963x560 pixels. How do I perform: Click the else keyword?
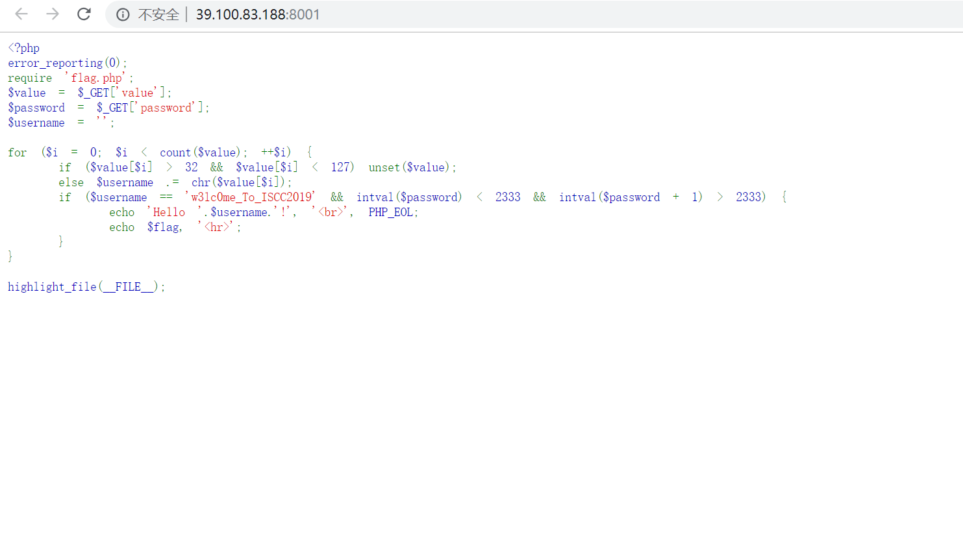click(71, 182)
